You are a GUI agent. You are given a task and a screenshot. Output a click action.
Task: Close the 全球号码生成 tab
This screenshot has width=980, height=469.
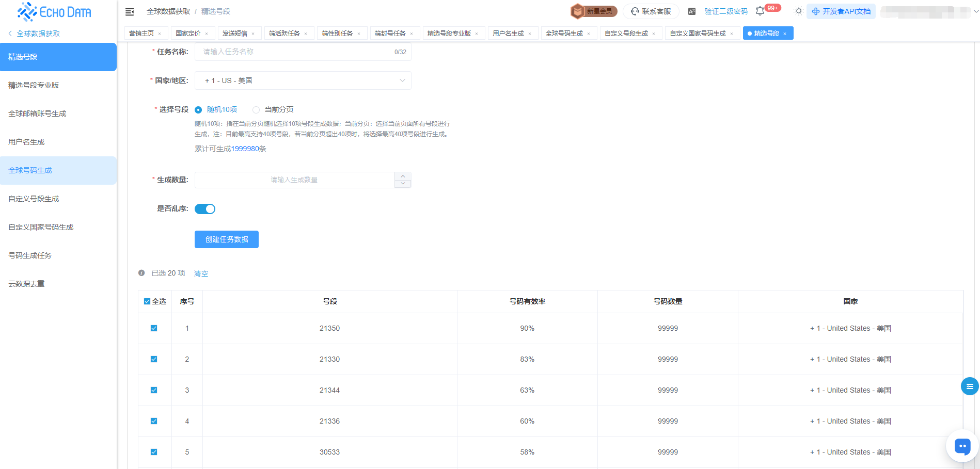click(x=589, y=34)
